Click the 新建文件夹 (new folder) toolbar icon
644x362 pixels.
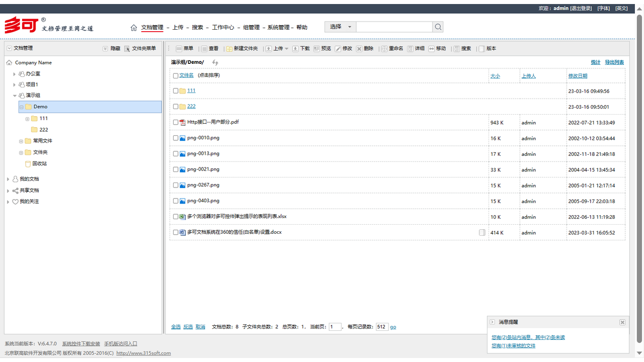click(x=229, y=49)
